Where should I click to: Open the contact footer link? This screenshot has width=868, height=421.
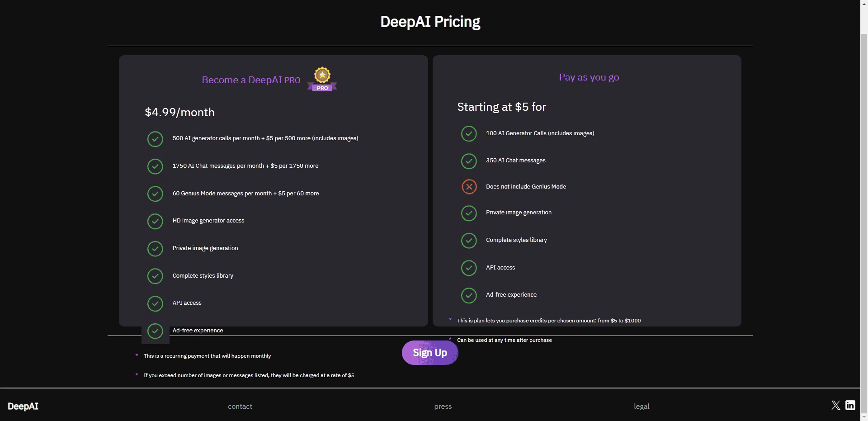pyautogui.click(x=240, y=407)
